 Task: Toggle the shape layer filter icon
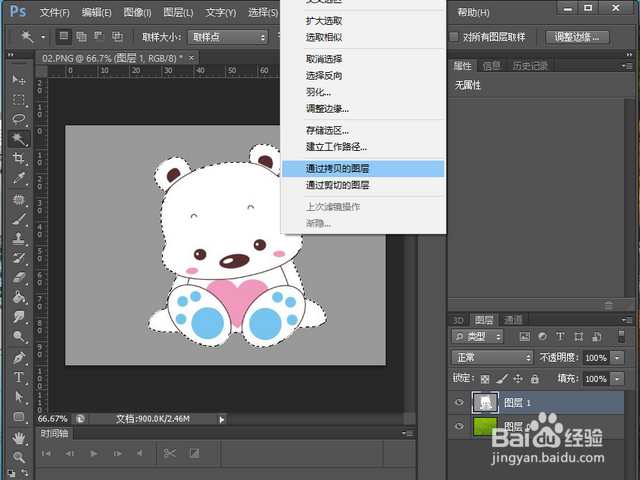tap(578, 336)
